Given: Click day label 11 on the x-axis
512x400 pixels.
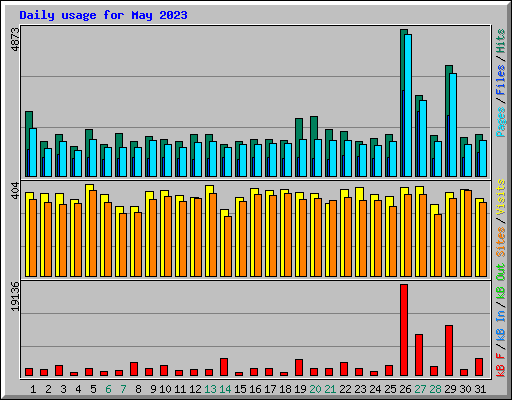Looking at the screenshot, I should 180,389.
